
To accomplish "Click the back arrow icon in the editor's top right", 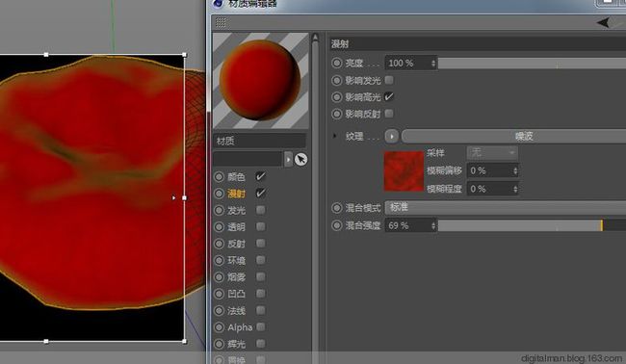I will pyautogui.click(x=604, y=22).
